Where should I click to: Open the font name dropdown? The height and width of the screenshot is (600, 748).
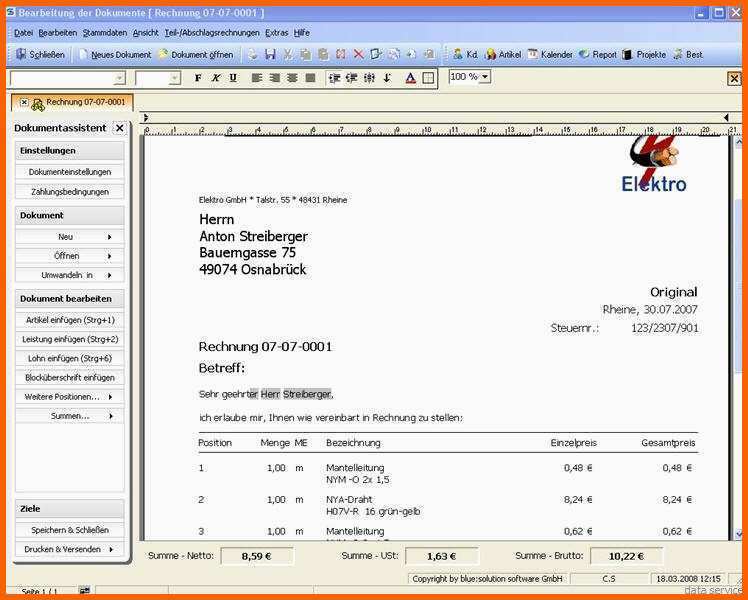[x=120, y=78]
